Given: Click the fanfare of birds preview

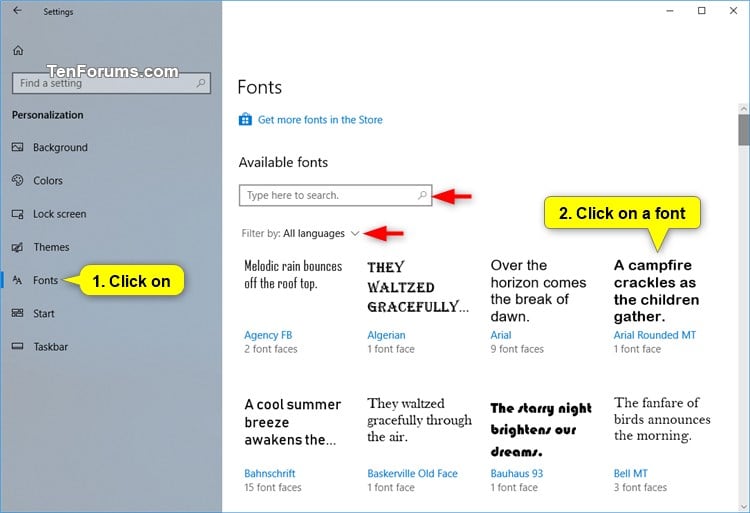Looking at the screenshot, I should point(662,419).
